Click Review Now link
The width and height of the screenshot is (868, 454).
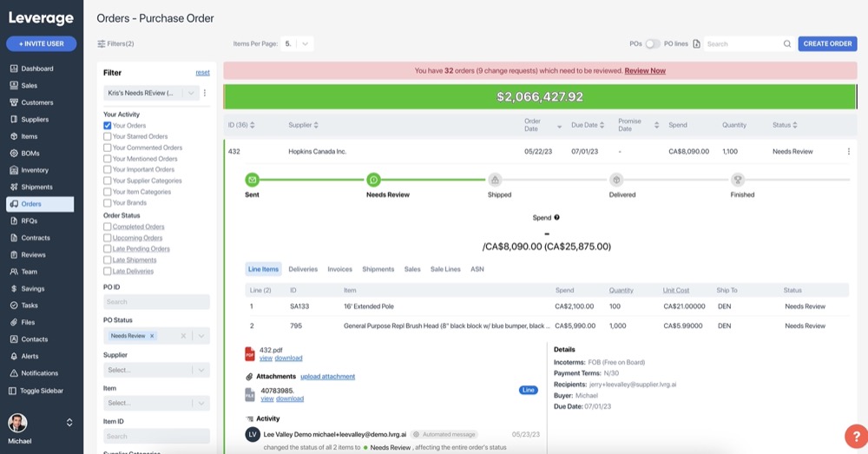pyautogui.click(x=645, y=71)
